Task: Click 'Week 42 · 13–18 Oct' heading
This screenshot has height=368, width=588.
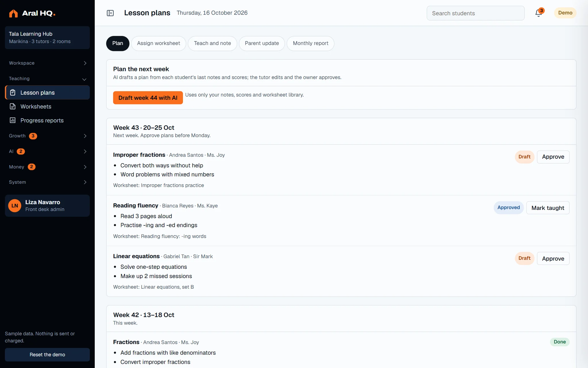Action: point(144,315)
